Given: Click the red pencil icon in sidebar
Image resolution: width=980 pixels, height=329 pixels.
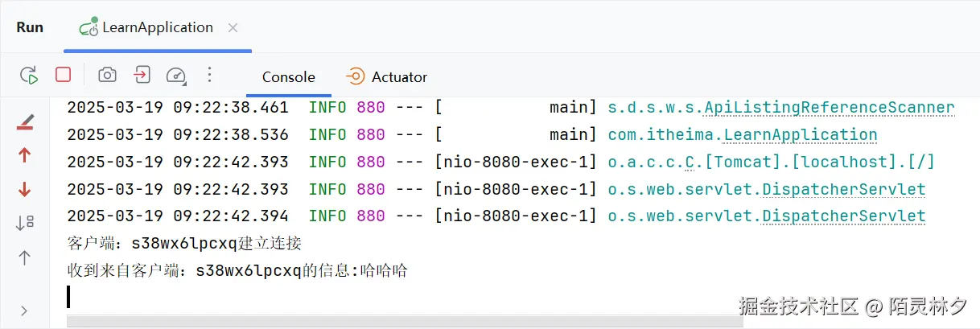Looking at the screenshot, I should point(25,122).
